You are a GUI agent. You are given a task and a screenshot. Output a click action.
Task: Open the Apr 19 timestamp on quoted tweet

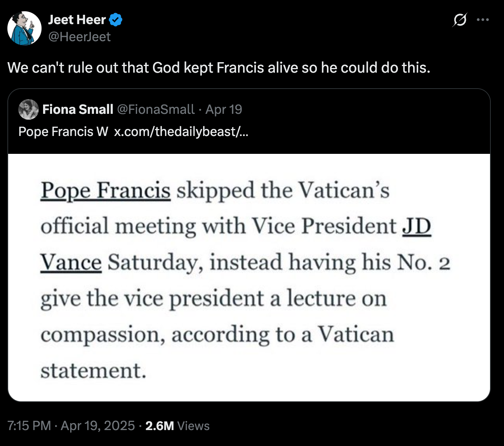click(x=224, y=109)
